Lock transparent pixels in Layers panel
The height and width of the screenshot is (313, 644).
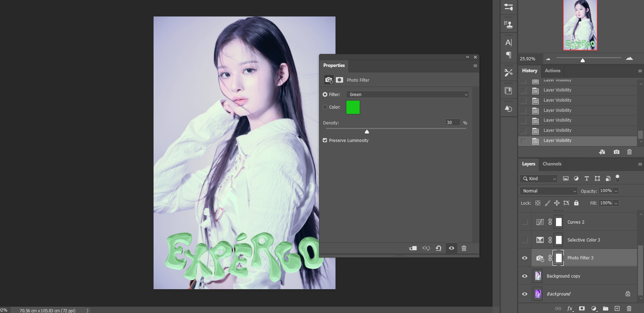538,203
